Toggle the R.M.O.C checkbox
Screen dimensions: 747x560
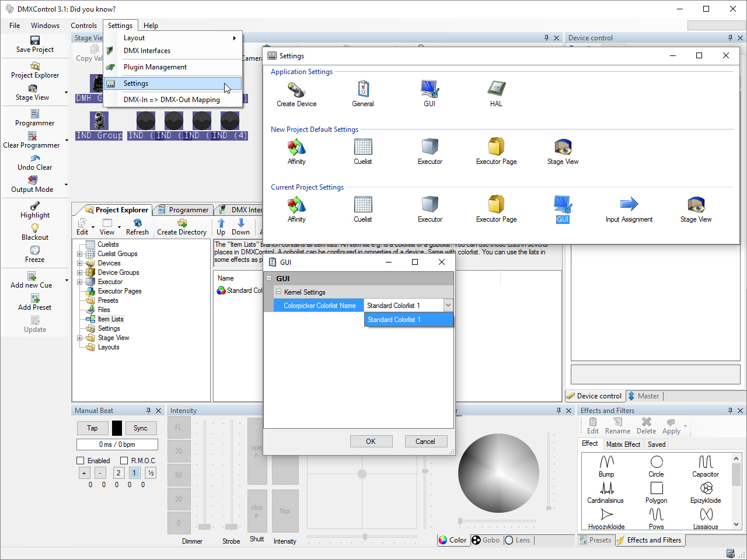pyautogui.click(x=124, y=461)
